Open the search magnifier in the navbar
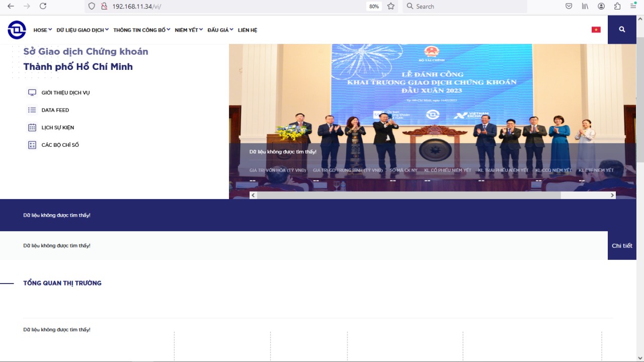The image size is (644, 362). [622, 30]
